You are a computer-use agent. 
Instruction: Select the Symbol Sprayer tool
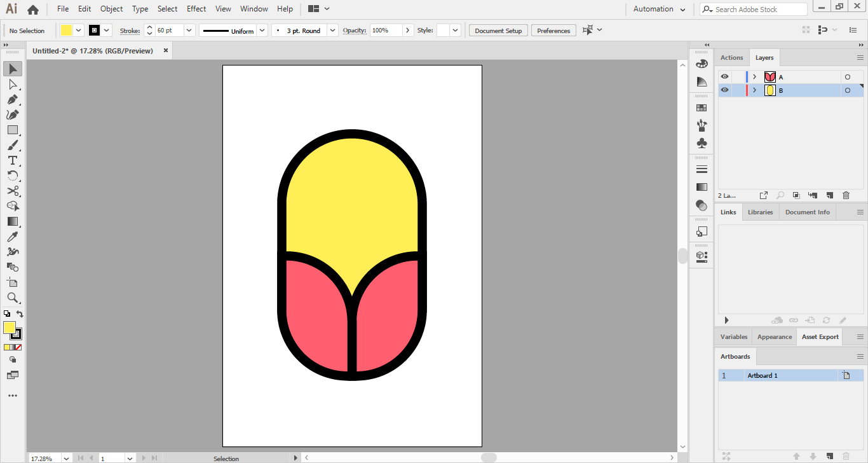tap(13, 252)
